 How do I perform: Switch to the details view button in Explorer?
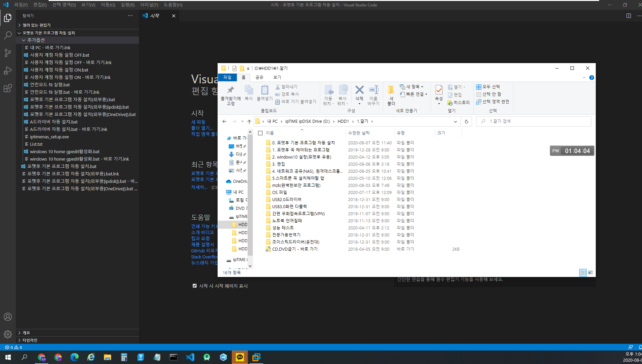583,273
